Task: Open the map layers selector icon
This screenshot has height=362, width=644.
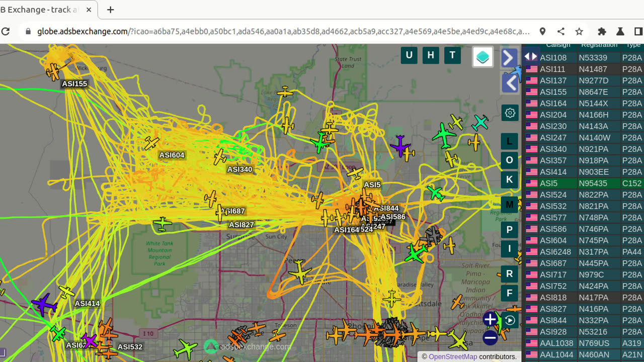Action: (x=482, y=57)
